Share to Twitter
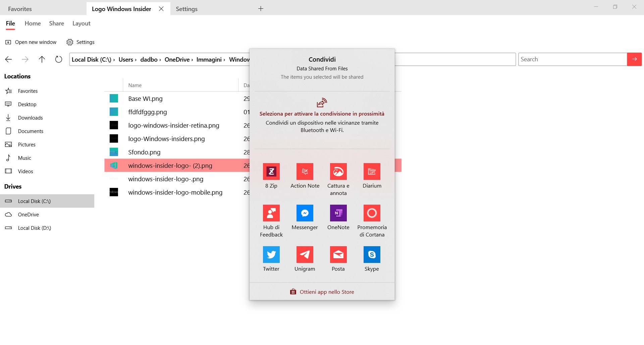Viewport: 644px width, 345px height. click(x=271, y=259)
